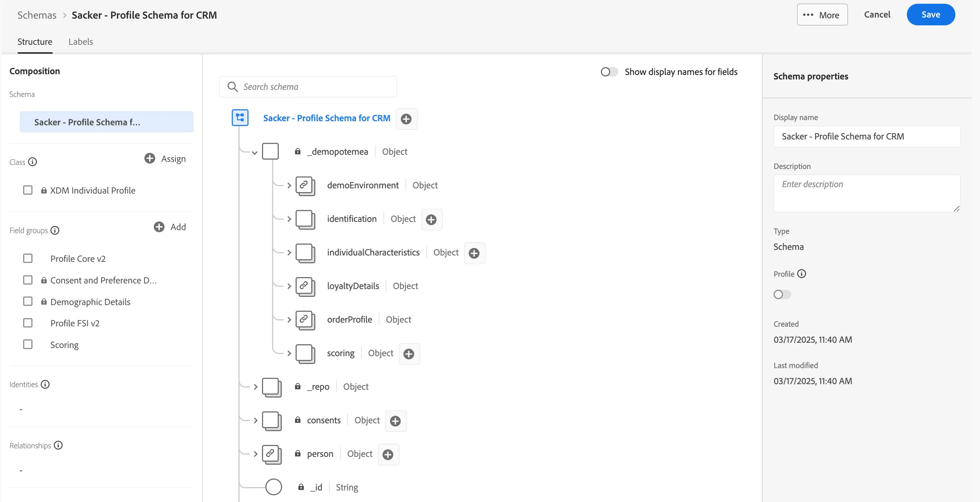The width and height of the screenshot is (980, 502).
Task: Click the schema root tree icon
Action: click(x=240, y=118)
